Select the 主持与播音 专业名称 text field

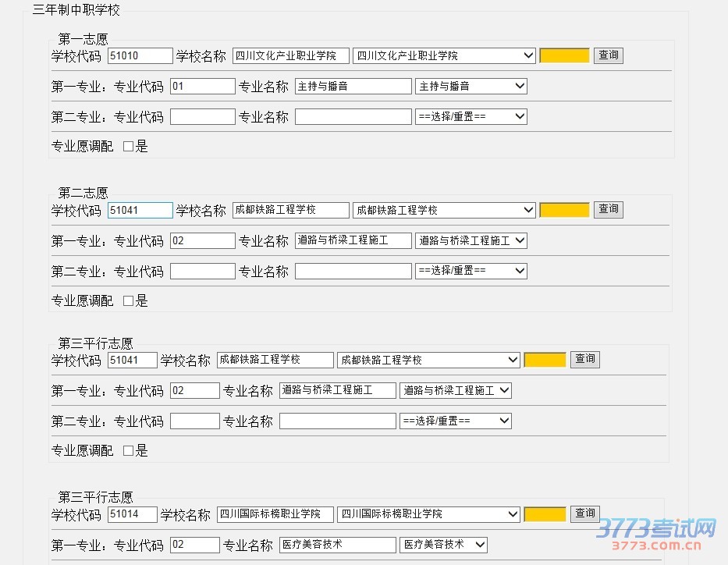[353, 87]
